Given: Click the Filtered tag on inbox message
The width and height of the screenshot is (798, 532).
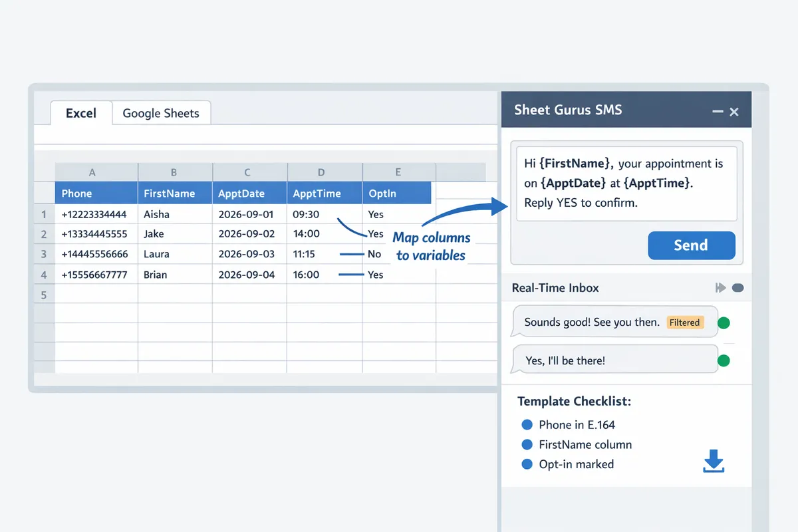Looking at the screenshot, I should (x=684, y=323).
